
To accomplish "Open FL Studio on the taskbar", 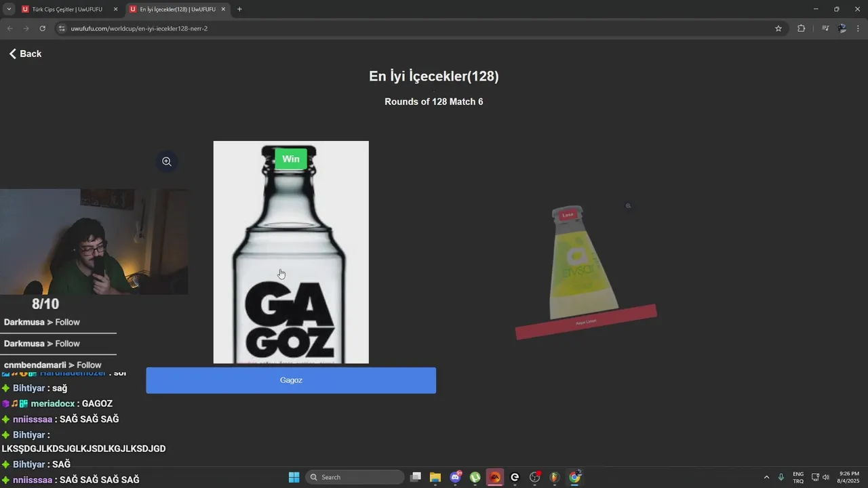I will [555, 477].
